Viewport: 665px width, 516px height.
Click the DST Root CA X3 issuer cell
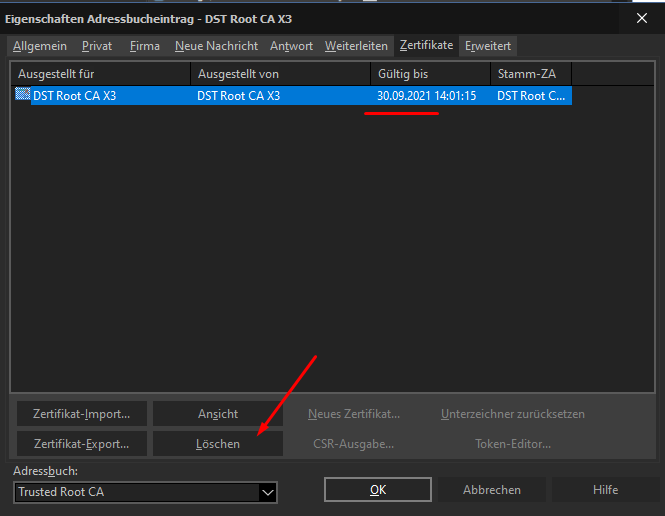(238, 96)
